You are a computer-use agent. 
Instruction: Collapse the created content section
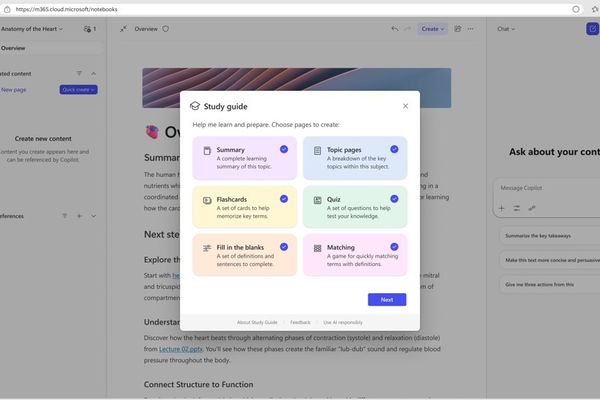point(94,73)
